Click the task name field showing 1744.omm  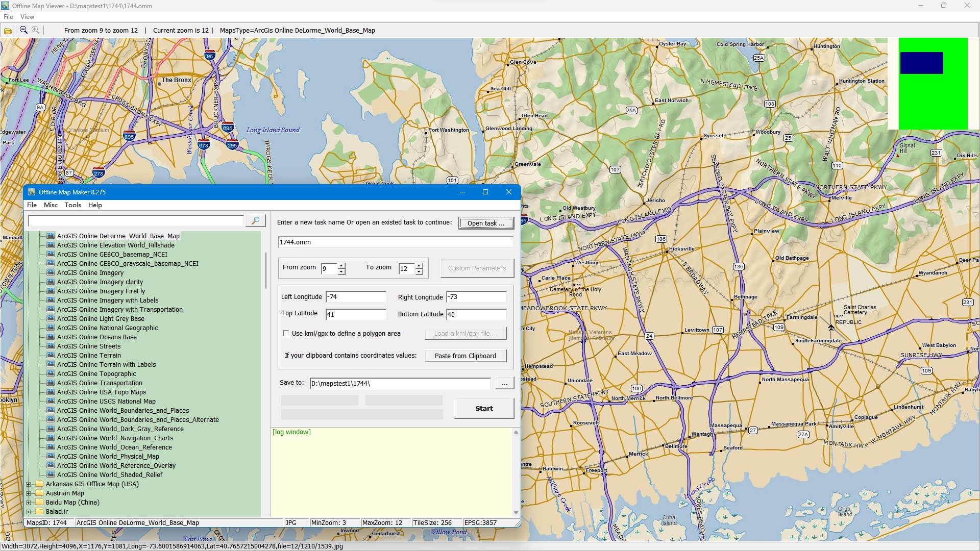(396, 242)
